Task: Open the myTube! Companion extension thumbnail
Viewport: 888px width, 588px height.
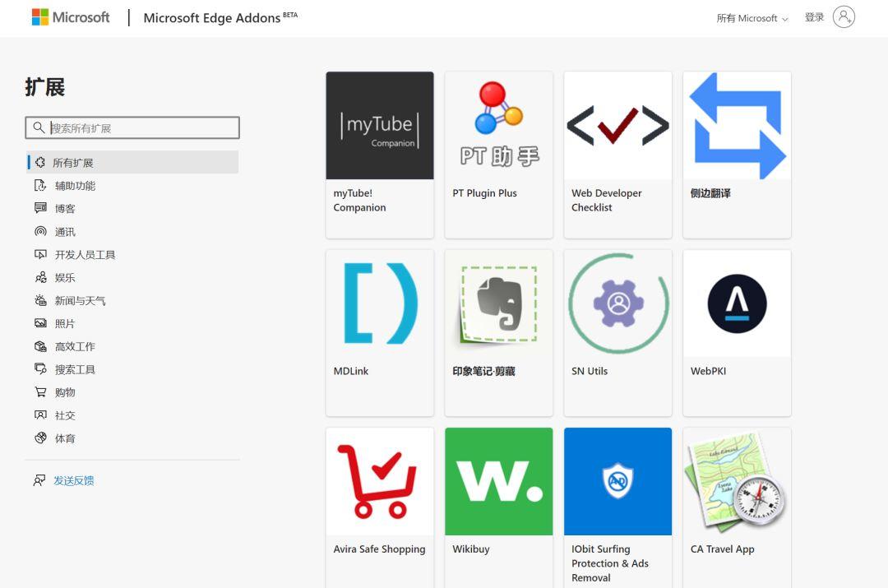Action: click(x=379, y=125)
